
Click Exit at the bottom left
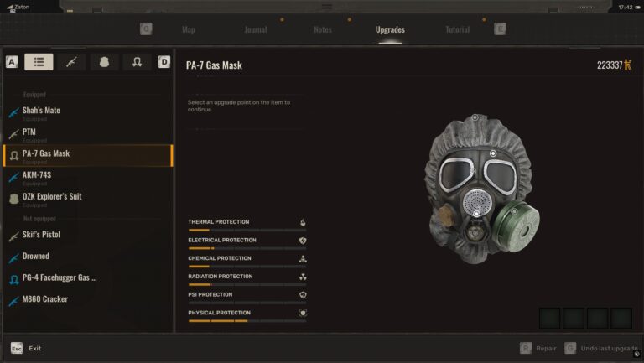coord(35,348)
